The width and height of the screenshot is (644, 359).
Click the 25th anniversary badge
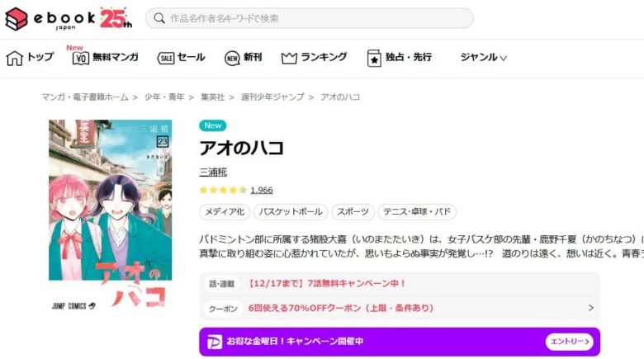tap(116, 18)
